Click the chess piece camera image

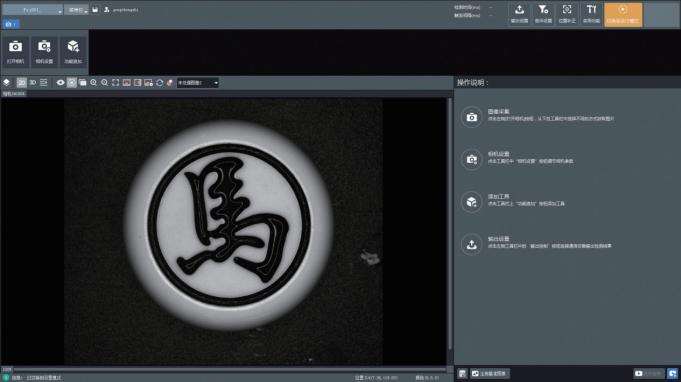tap(223, 231)
